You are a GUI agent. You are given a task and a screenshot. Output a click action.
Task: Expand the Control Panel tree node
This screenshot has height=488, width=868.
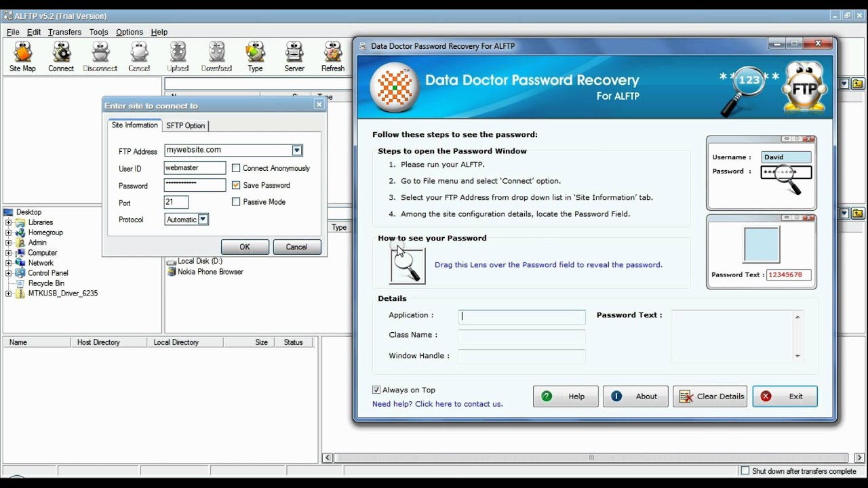coord(9,273)
